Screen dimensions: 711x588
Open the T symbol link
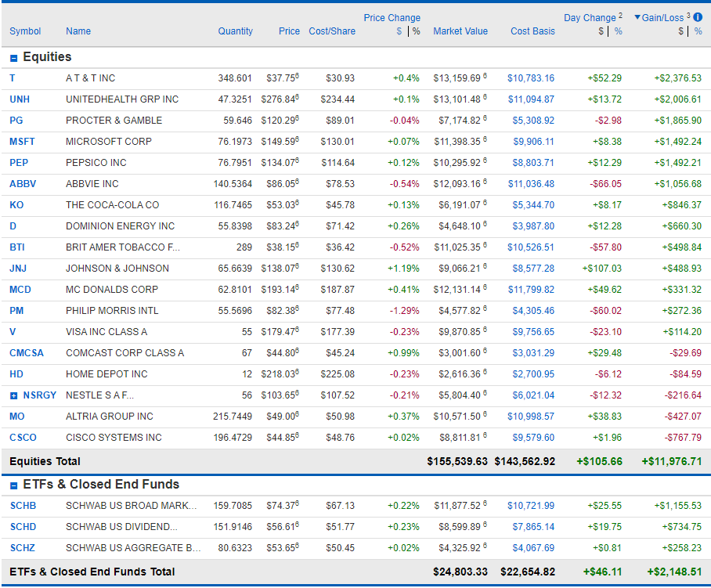click(13, 78)
